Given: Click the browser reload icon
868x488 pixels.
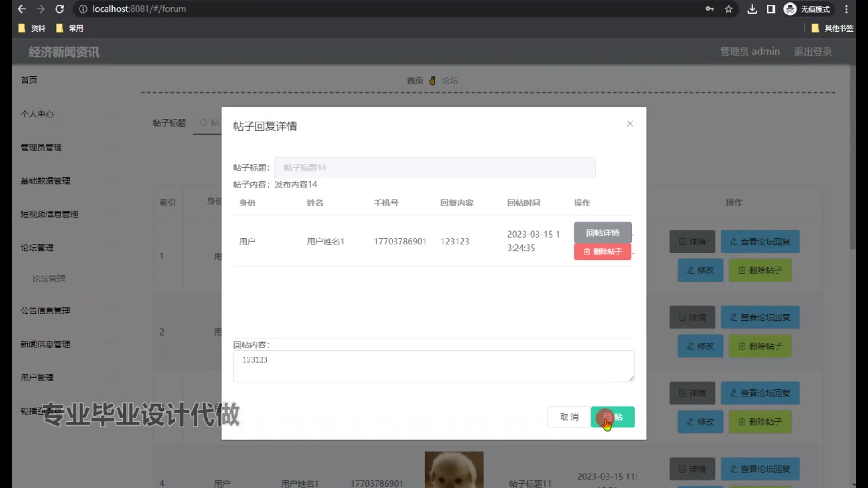Looking at the screenshot, I should (x=59, y=9).
